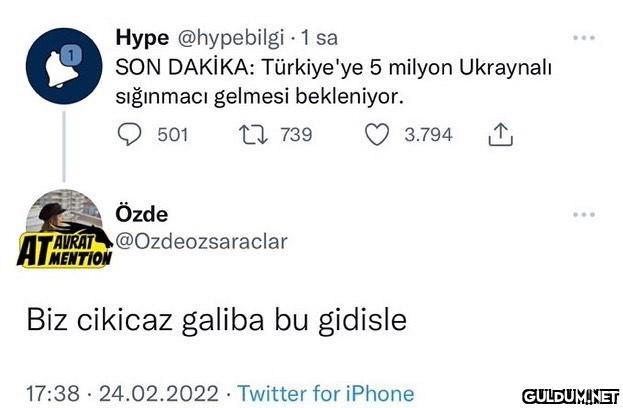
Task: Click the 17:38 time stamp
Action: point(52,393)
